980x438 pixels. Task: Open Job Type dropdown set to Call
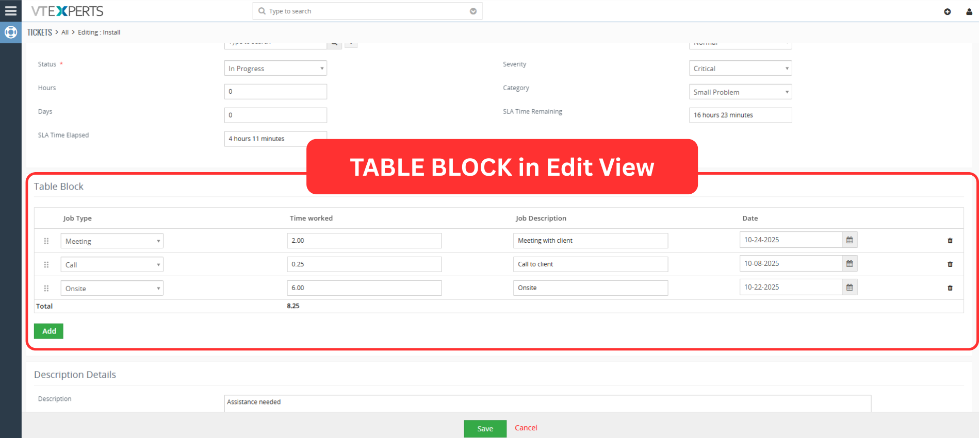[x=112, y=265]
